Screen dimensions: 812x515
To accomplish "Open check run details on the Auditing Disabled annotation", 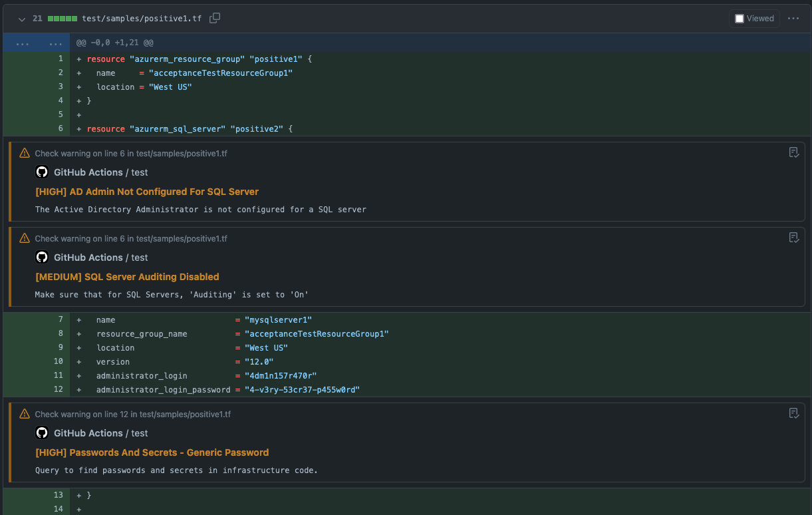I will (794, 237).
